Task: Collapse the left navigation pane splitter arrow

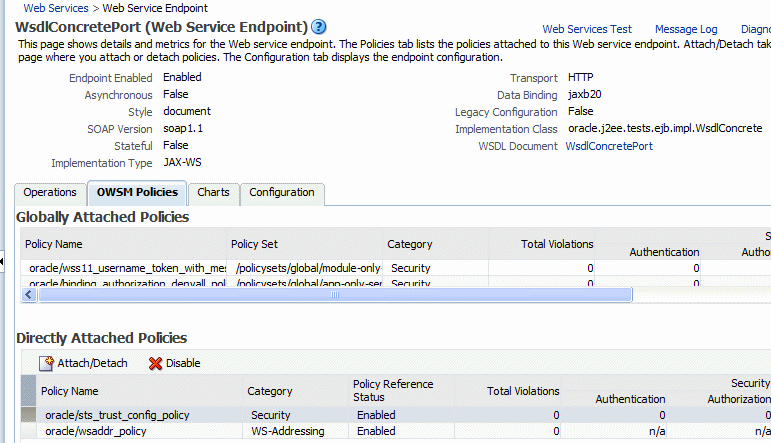Action: 3,262
